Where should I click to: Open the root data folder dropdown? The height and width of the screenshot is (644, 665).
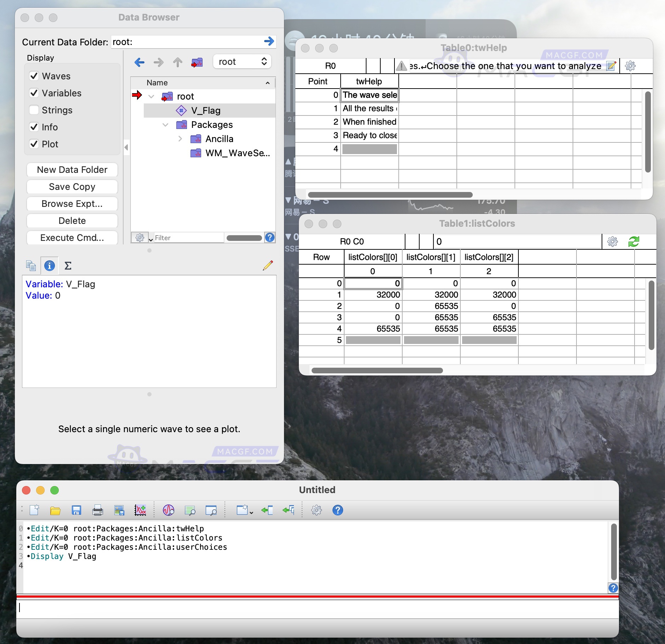(242, 61)
